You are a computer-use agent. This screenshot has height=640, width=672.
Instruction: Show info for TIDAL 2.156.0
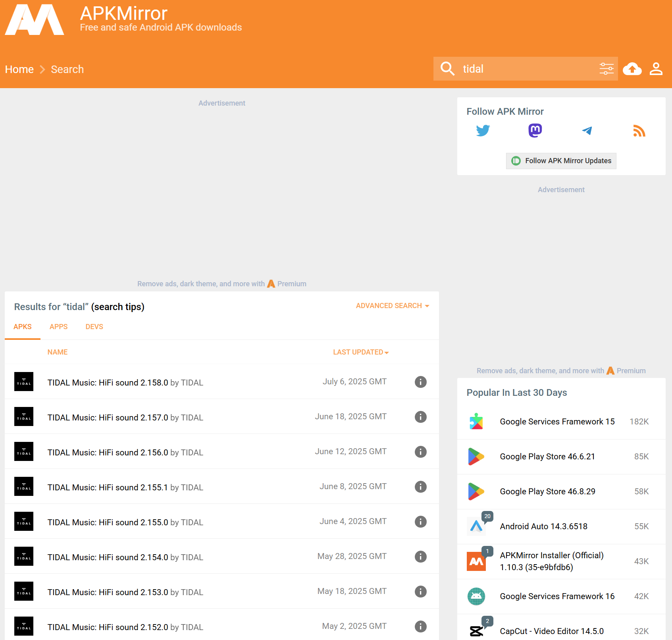[x=421, y=452]
